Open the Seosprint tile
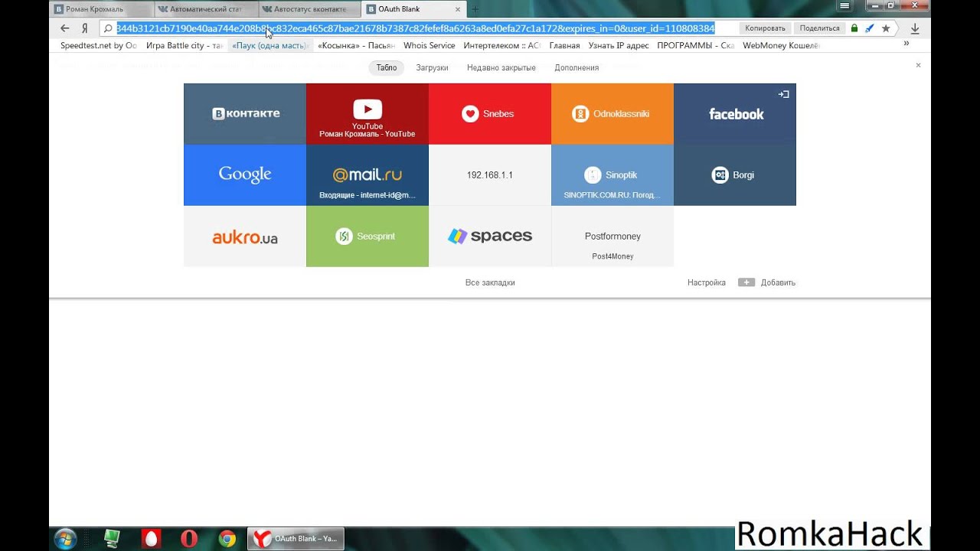The width and height of the screenshot is (980, 551). tap(367, 236)
